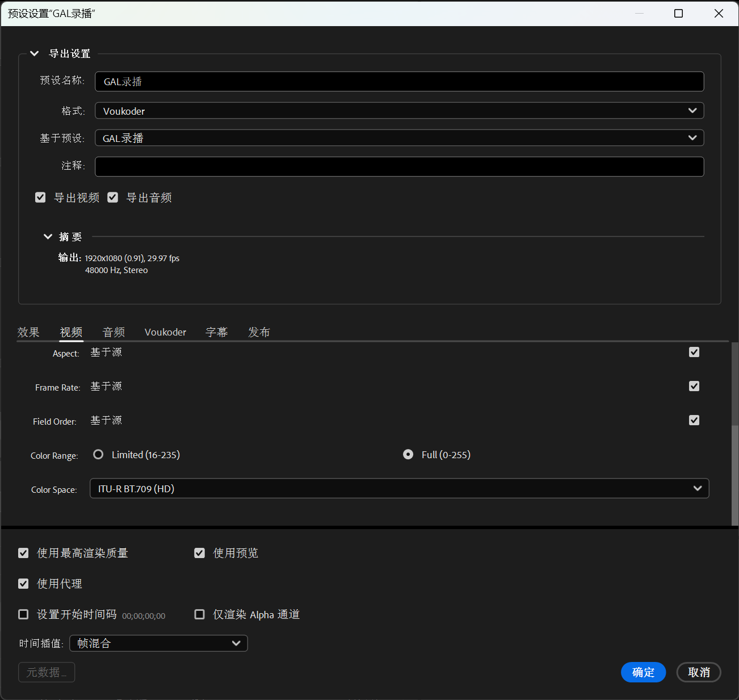This screenshot has width=739, height=700.
Task: Click the 确定 button
Action: tap(643, 672)
